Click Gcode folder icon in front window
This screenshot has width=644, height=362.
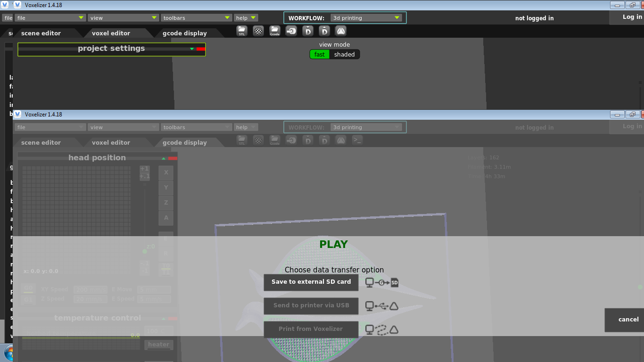[x=275, y=140]
